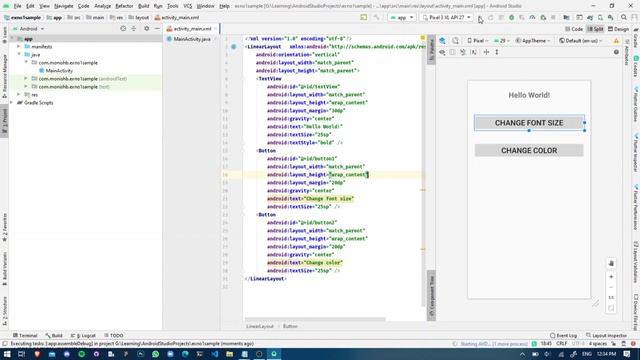The width and height of the screenshot is (640, 360).
Task: Toggle View Options eye icon in design toolbar
Action: [x=442, y=52]
